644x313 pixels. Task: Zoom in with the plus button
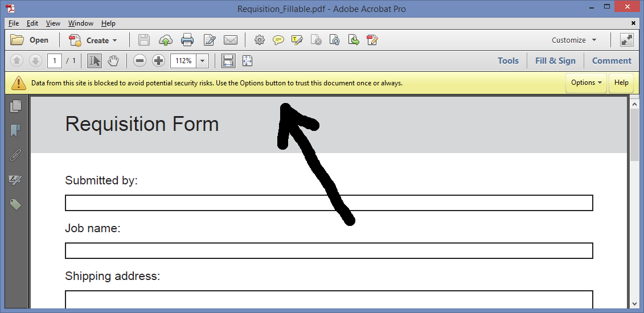[x=158, y=61]
